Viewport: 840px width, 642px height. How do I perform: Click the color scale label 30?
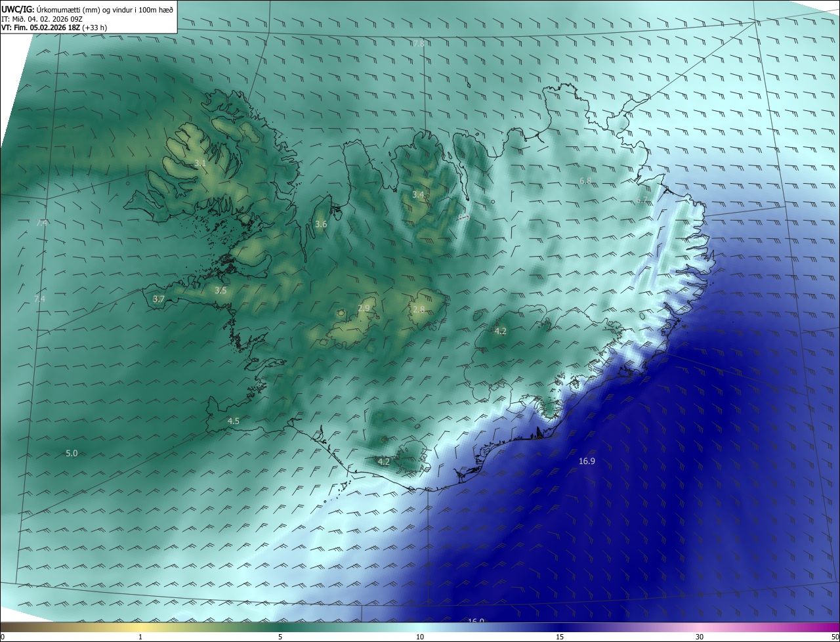pyautogui.click(x=700, y=637)
